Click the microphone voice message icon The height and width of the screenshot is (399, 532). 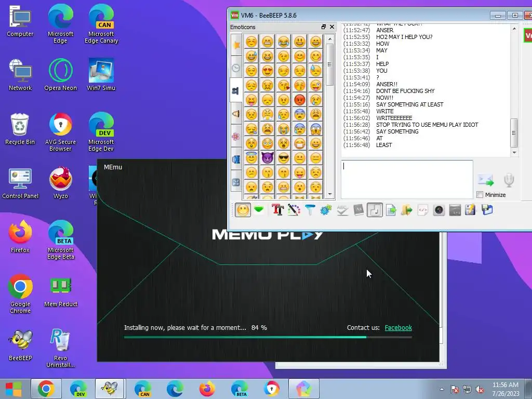(509, 180)
